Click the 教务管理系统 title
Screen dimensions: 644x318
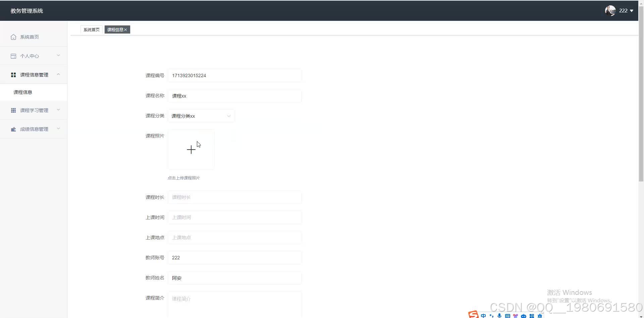pos(27,11)
